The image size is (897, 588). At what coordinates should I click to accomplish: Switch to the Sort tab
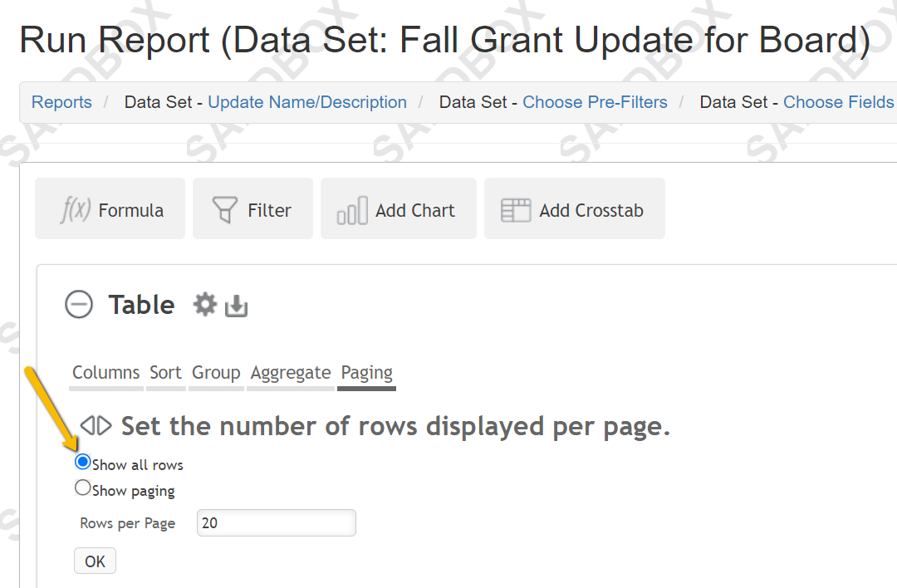(165, 373)
